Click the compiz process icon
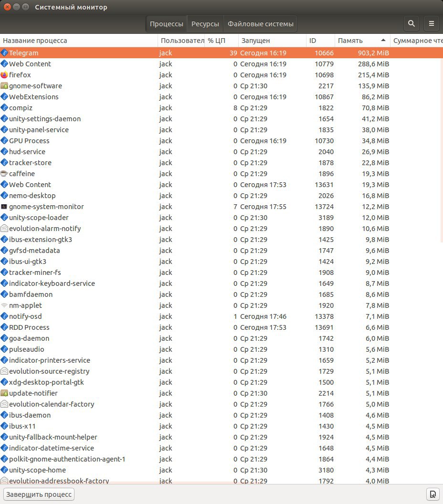Image resolution: width=443 pixels, height=504 pixels. (4, 108)
